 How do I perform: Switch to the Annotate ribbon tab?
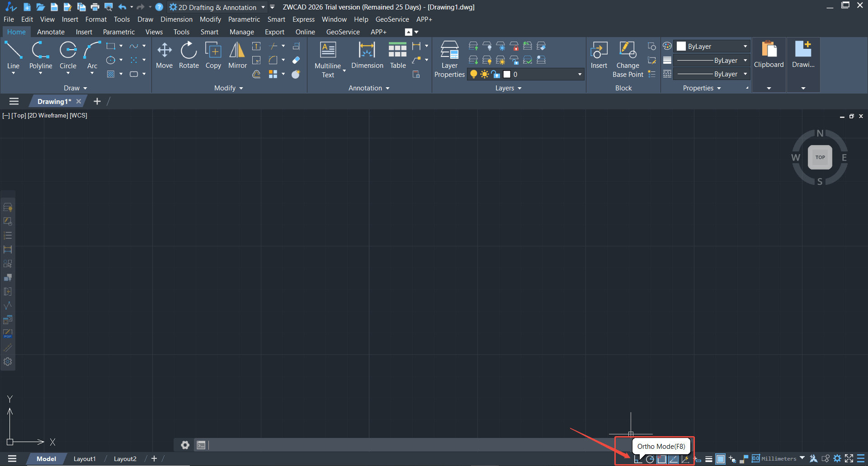pyautogui.click(x=51, y=32)
